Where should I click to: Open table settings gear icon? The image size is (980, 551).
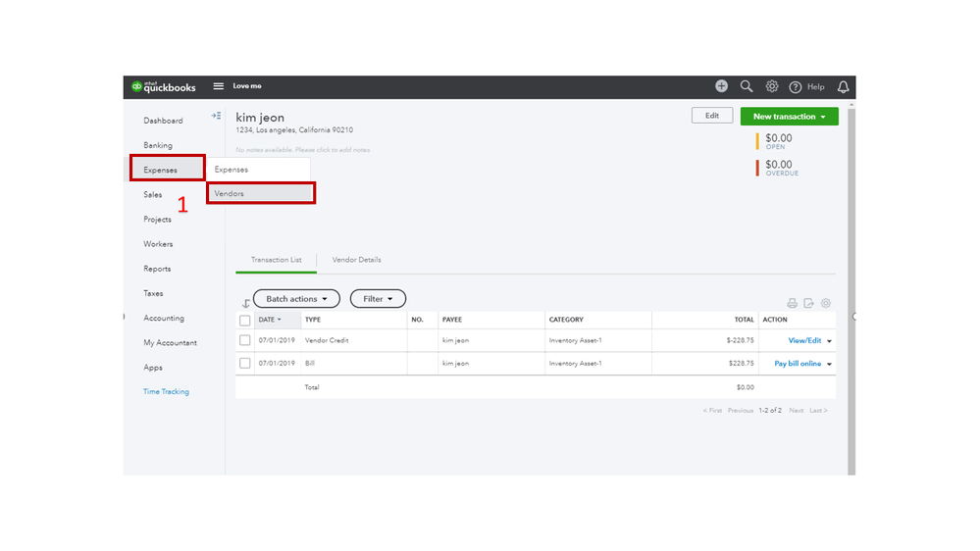(x=826, y=303)
